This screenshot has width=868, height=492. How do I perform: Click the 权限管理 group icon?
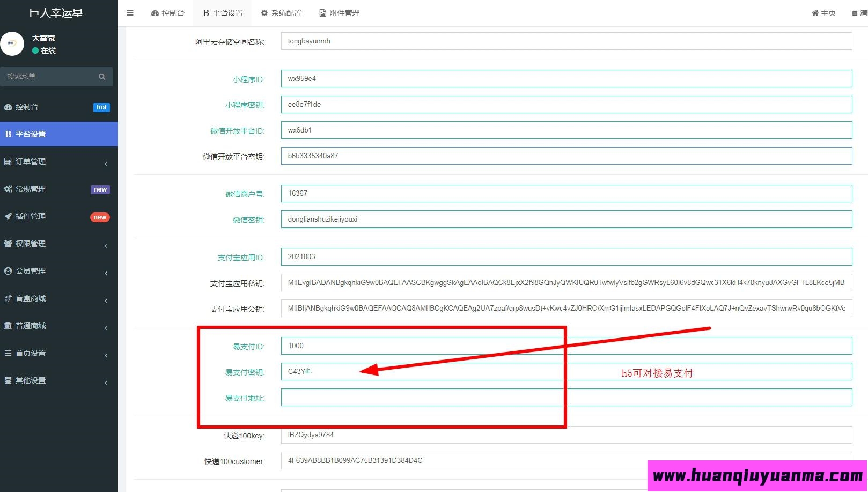click(8, 244)
